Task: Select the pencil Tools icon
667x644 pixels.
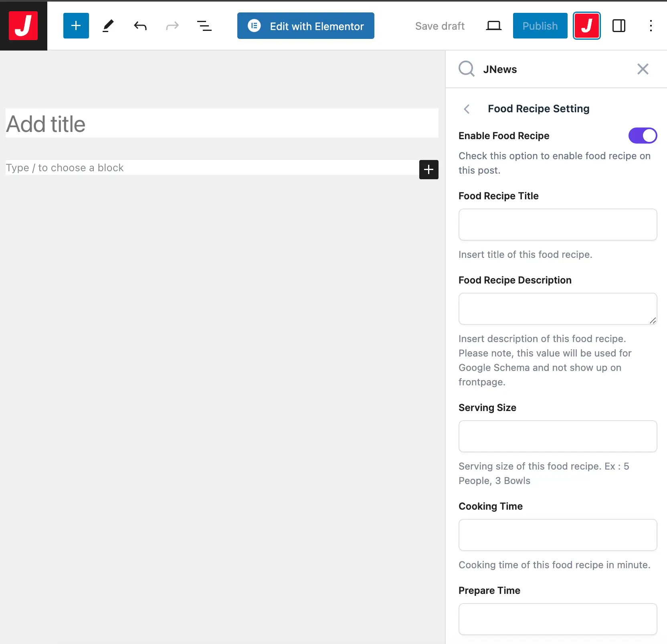Action: point(108,26)
